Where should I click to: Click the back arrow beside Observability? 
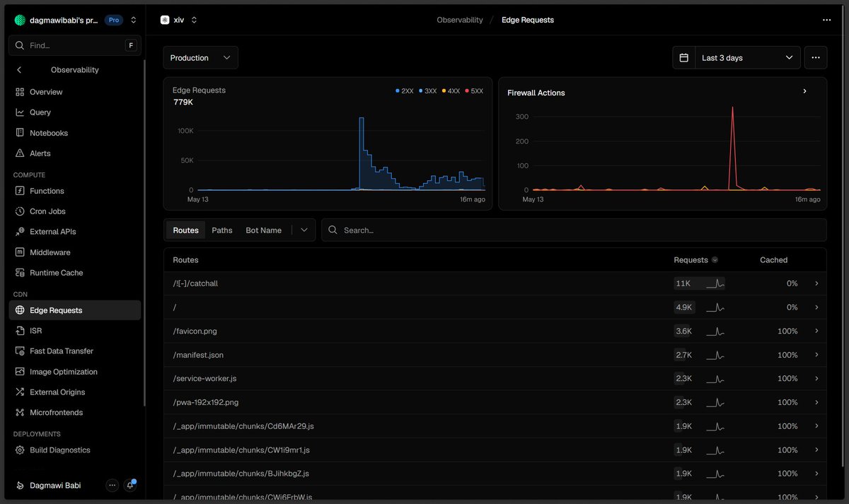click(19, 70)
